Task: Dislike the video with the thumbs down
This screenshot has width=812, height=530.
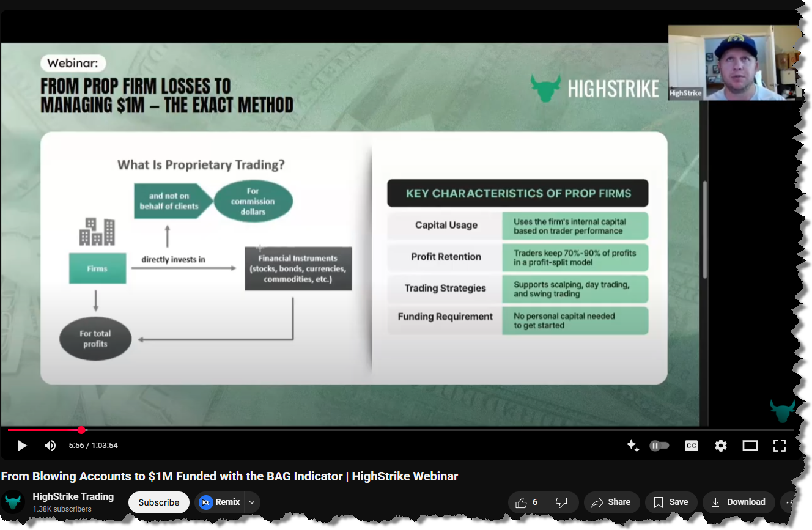Action: 561,502
